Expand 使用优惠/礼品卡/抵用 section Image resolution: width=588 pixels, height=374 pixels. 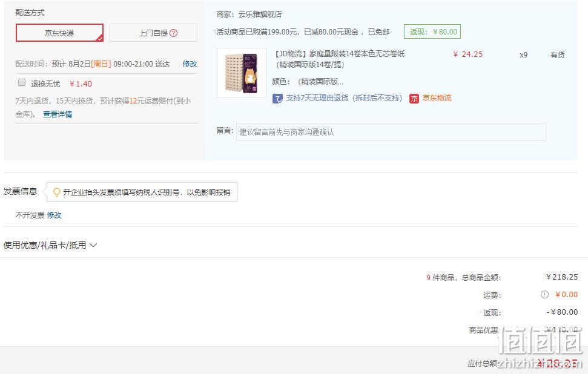pyautogui.click(x=50, y=245)
